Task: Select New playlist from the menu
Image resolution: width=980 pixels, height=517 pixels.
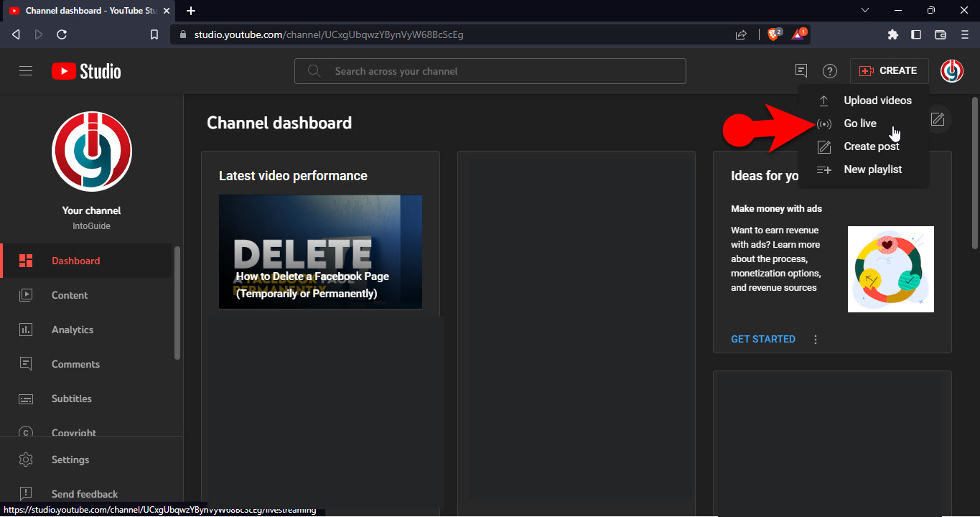Action: [x=872, y=169]
